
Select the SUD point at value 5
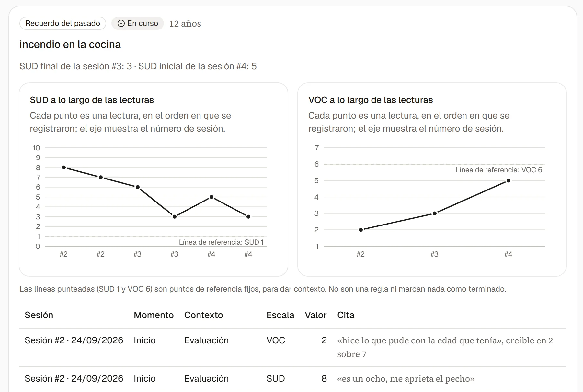coord(211,197)
